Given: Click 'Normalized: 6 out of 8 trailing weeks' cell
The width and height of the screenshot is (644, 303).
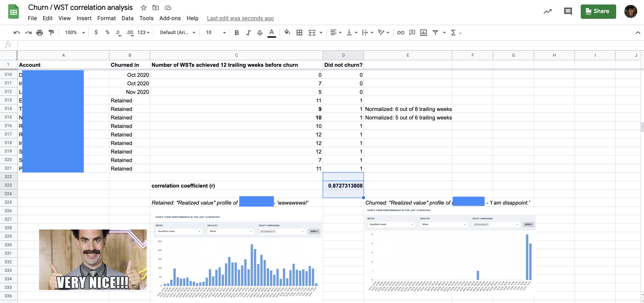Looking at the screenshot, I should point(408,109).
